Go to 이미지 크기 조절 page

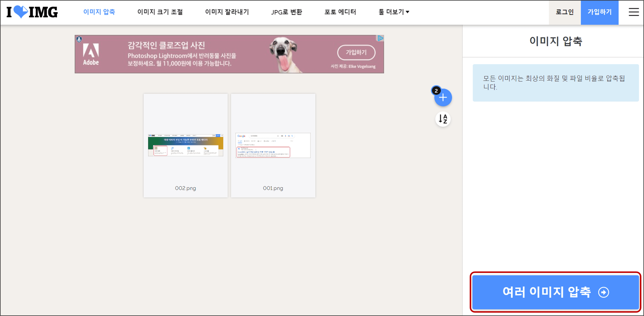click(x=160, y=12)
